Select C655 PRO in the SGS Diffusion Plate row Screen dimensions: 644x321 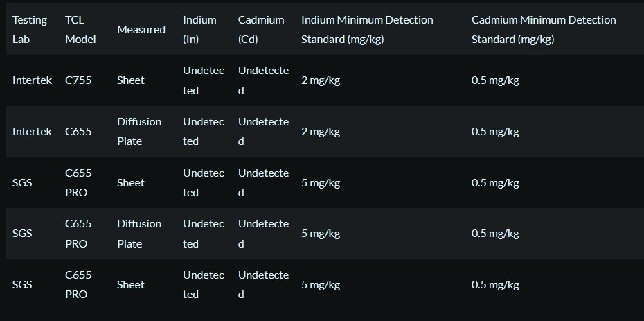pyautogui.click(x=78, y=234)
